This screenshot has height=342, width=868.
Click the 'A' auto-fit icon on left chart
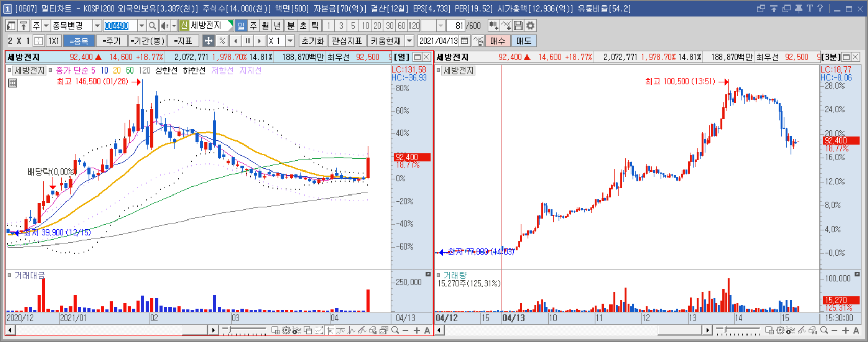(x=427, y=331)
